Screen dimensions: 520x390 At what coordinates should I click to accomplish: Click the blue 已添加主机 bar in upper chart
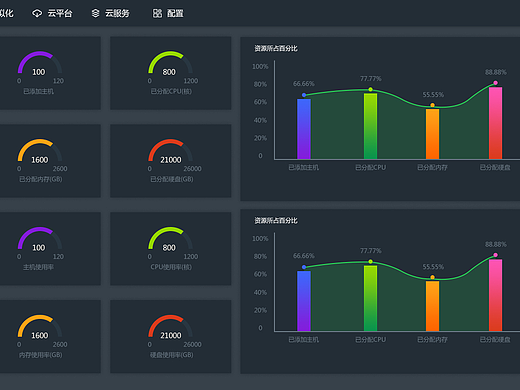pyautogui.click(x=304, y=129)
